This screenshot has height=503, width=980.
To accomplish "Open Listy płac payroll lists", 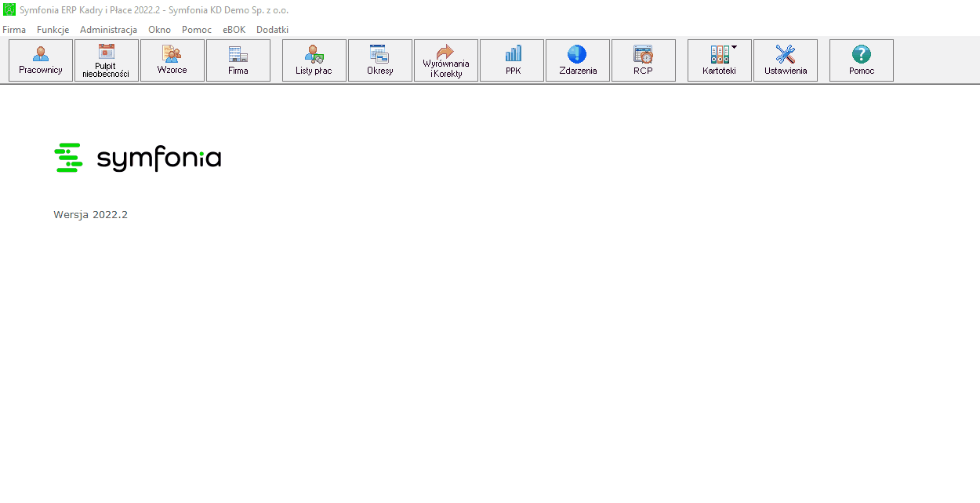I will tap(314, 60).
